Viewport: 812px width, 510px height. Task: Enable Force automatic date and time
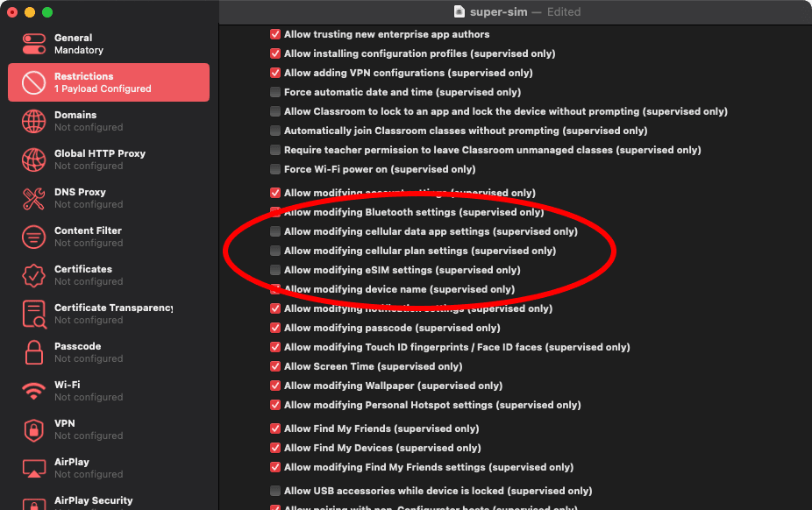tap(274, 92)
